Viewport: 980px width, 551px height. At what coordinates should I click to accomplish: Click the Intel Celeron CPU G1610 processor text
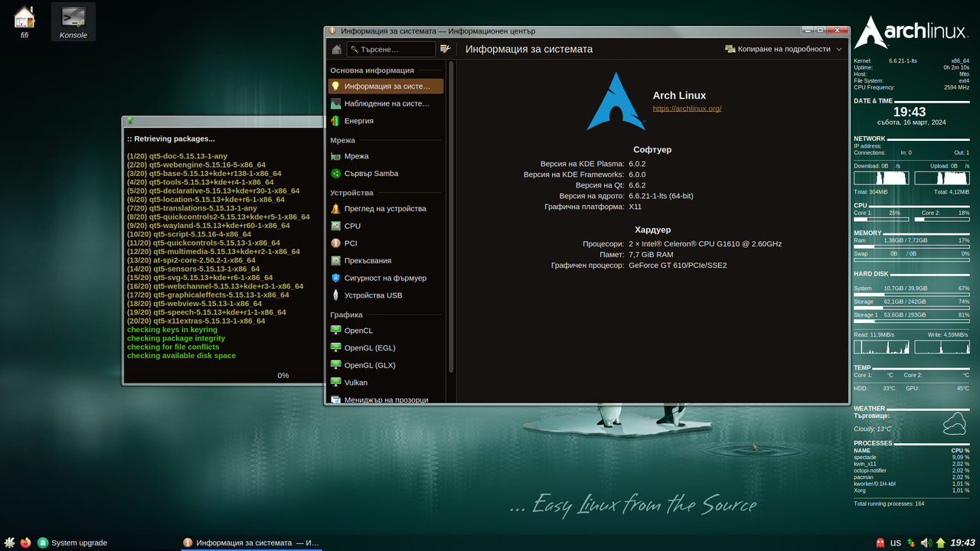tap(705, 244)
